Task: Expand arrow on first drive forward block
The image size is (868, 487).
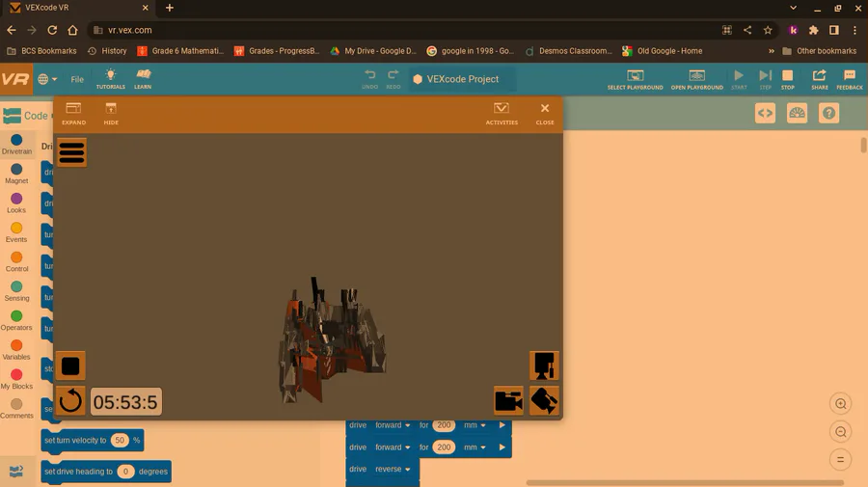Action: pos(502,425)
